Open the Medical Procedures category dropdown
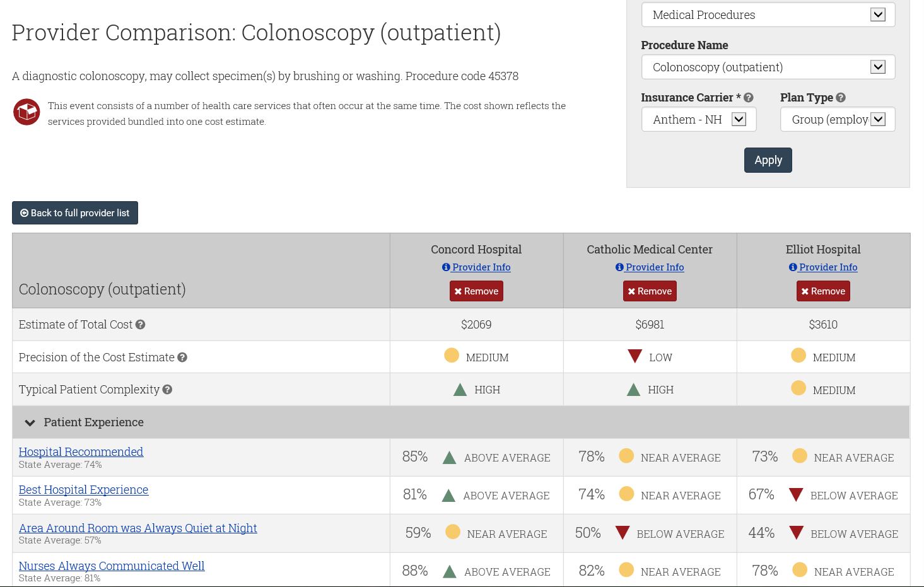 tap(768, 15)
